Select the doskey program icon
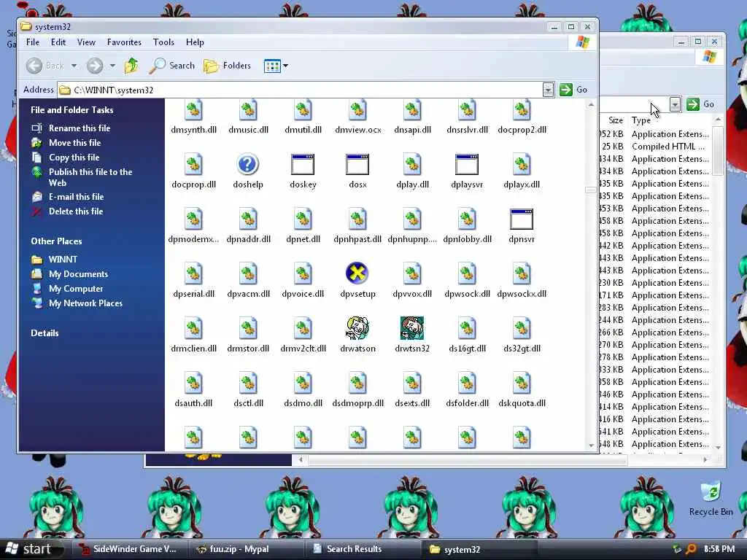747x560 pixels. click(x=303, y=165)
